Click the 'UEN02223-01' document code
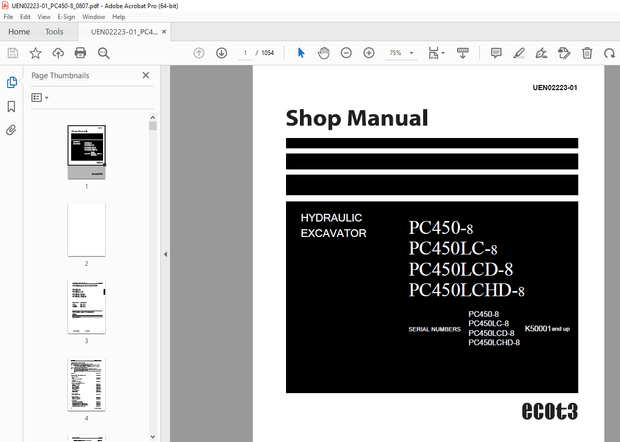620x442 pixels. (x=555, y=88)
